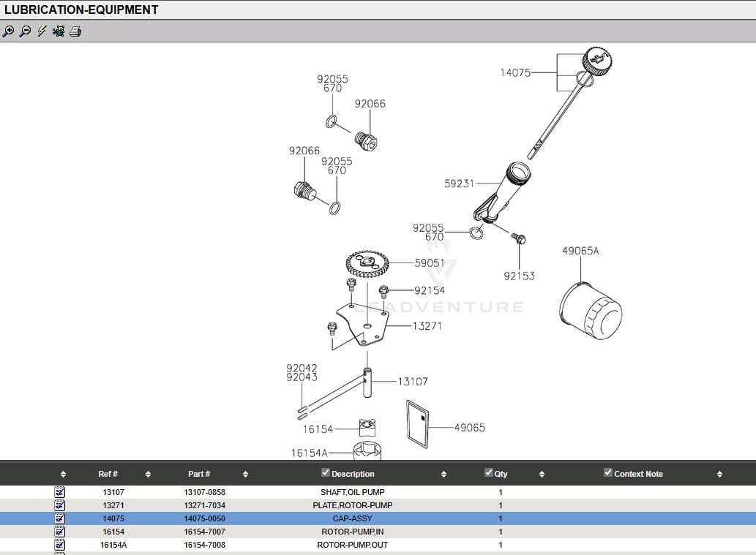Screen dimensions: 756x555
Task: Toggle the Qty column checkbox
Action: [489, 473]
